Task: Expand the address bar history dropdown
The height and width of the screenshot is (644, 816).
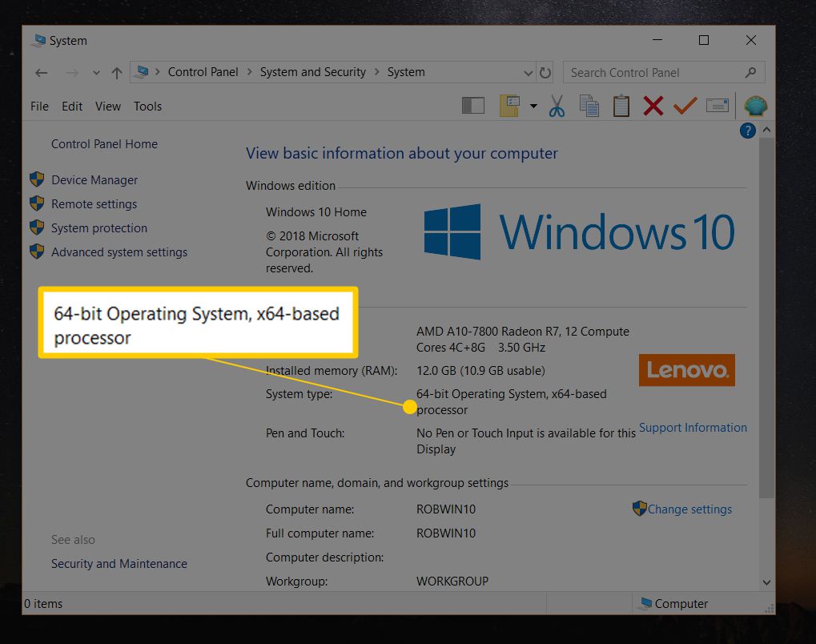Action: point(529,73)
